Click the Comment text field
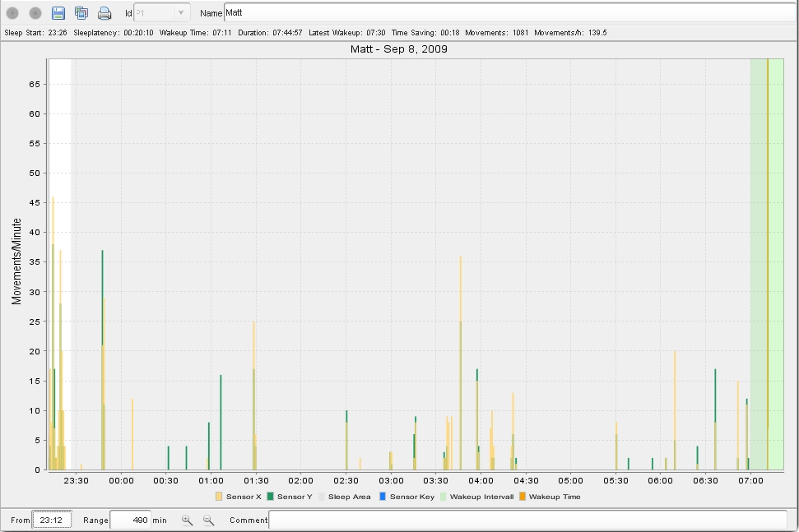The width and height of the screenshot is (799, 532). [x=528, y=520]
